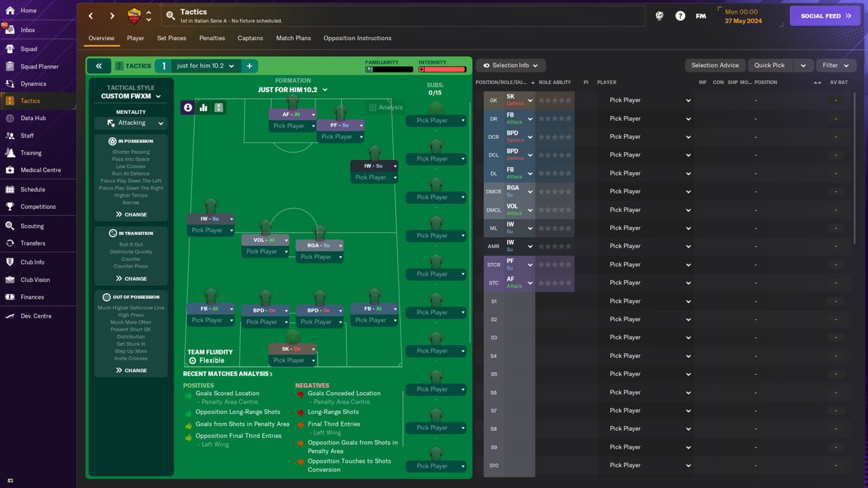This screenshot has width=868, height=488.
Task: Open the Custom FWXM tactical style dropdown
Action: point(132,96)
